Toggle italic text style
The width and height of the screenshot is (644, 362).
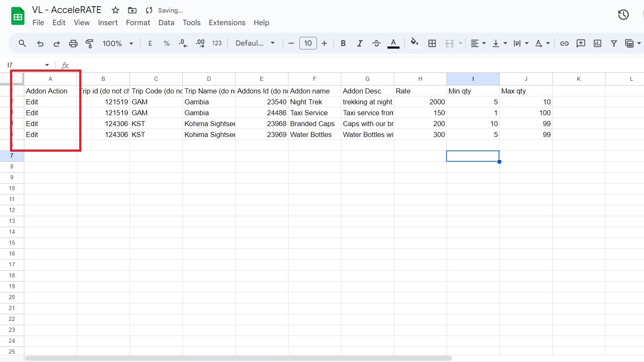tap(359, 43)
